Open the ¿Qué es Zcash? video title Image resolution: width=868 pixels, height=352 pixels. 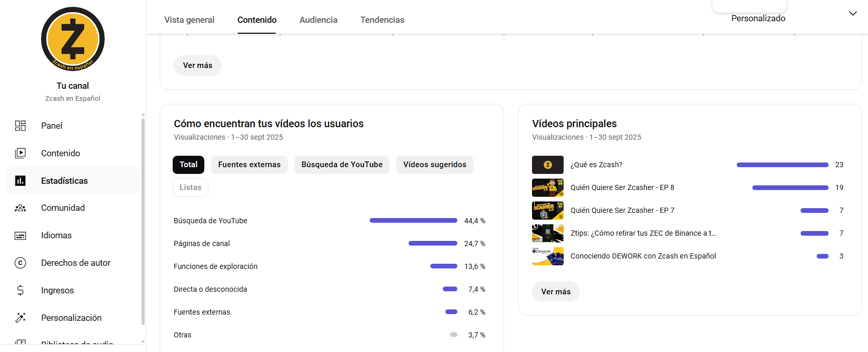[x=596, y=165]
